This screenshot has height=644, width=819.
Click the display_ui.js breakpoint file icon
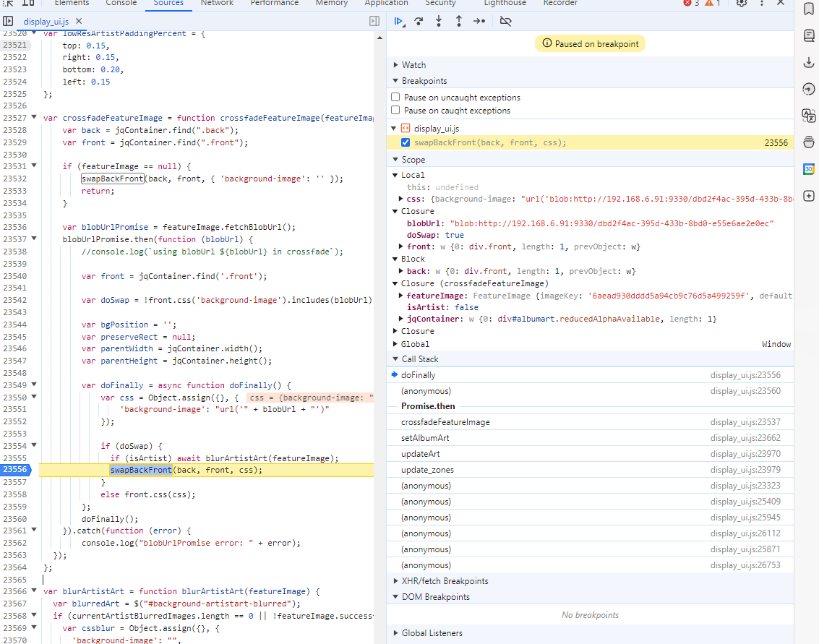click(406, 129)
